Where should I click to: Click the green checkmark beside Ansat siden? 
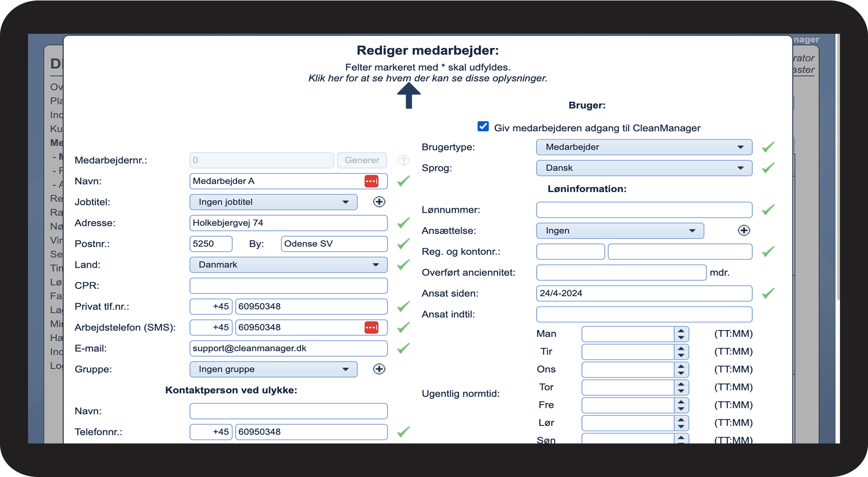click(x=768, y=293)
